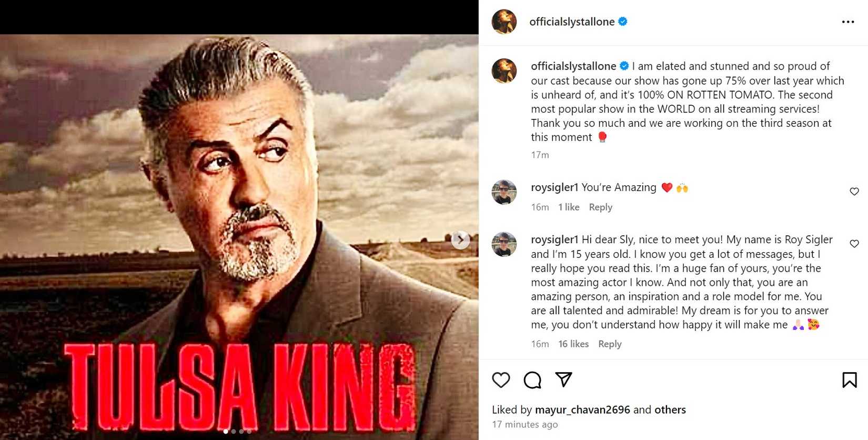This screenshot has width=868, height=440.
Task: Click the Tulsa King post image
Action: click(x=239, y=211)
